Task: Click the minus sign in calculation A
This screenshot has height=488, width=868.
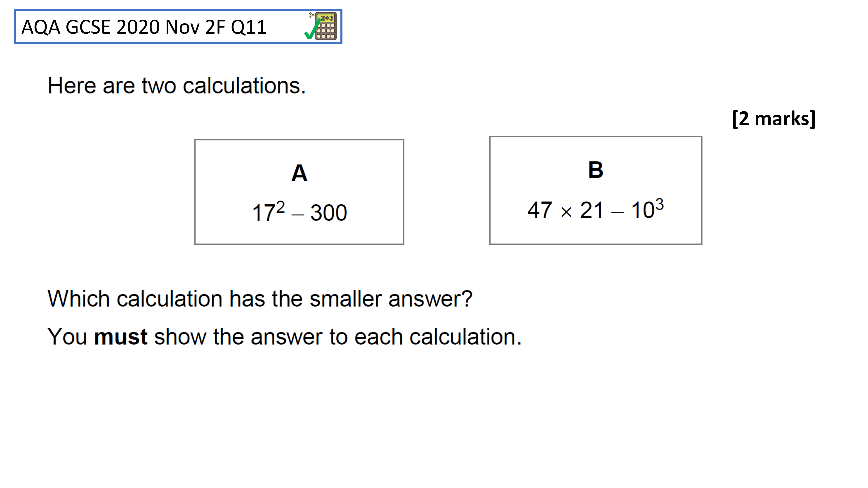Action: tap(298, 215)
